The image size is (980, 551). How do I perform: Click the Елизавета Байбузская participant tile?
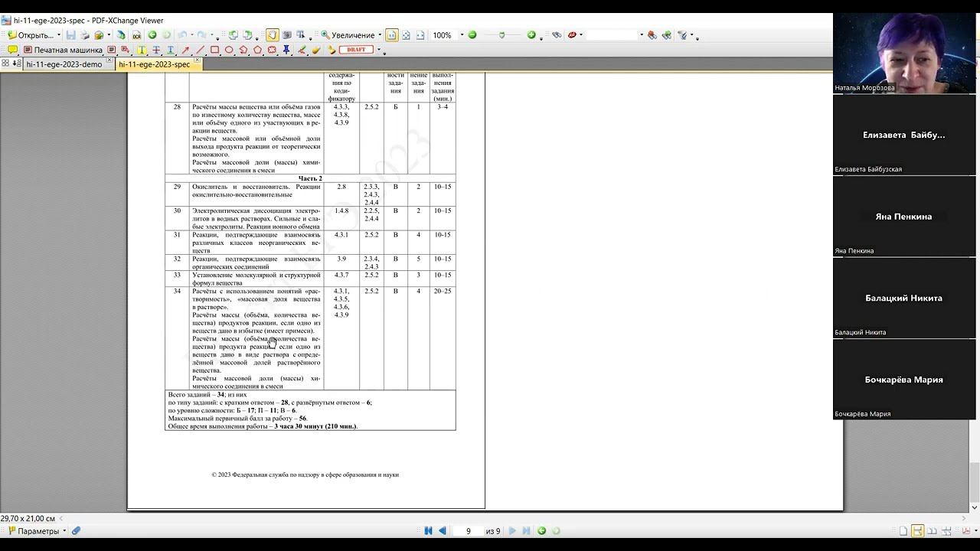(904, 135)
